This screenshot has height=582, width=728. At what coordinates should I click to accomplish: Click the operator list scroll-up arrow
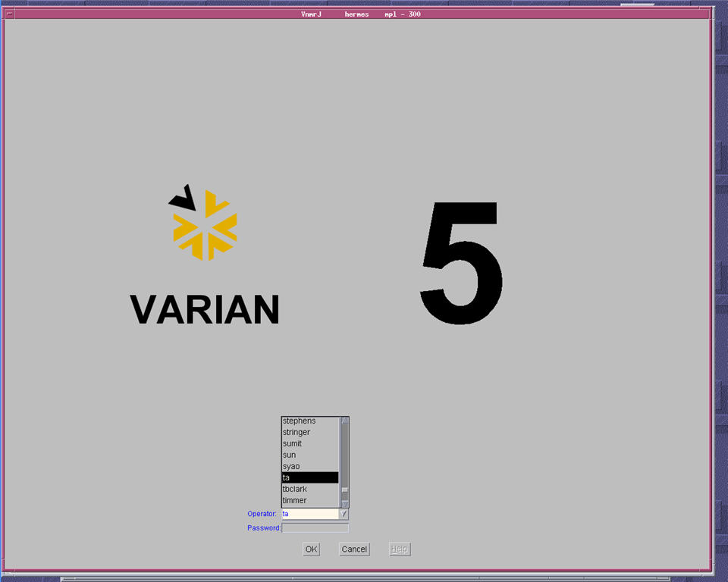[345, 421]
